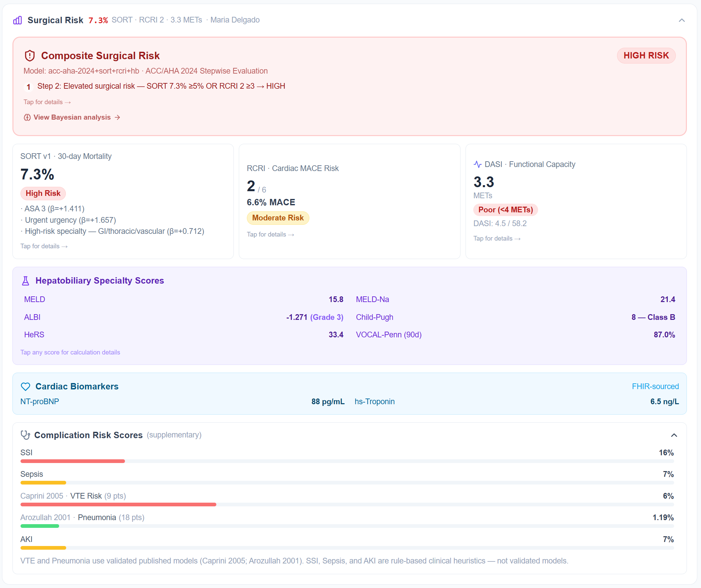
Task: Click the Hepatobiliary flask icon
Action: 26,281
